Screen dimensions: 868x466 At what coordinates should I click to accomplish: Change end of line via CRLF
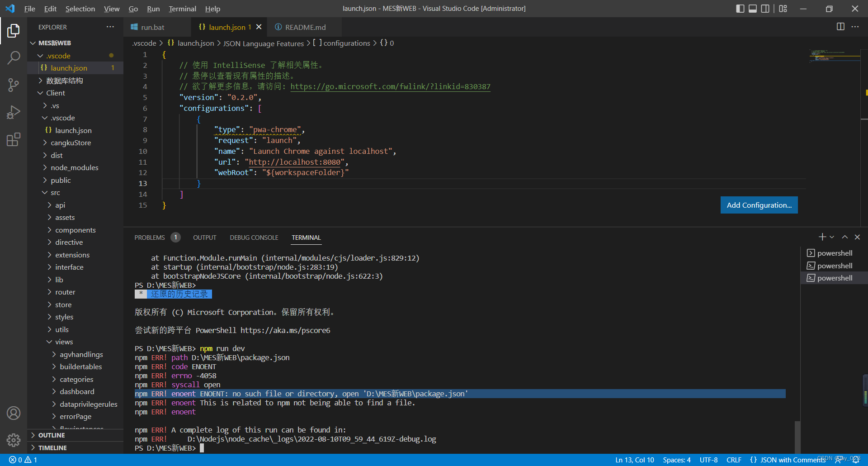pyautogui.click(x=734, y=460)
